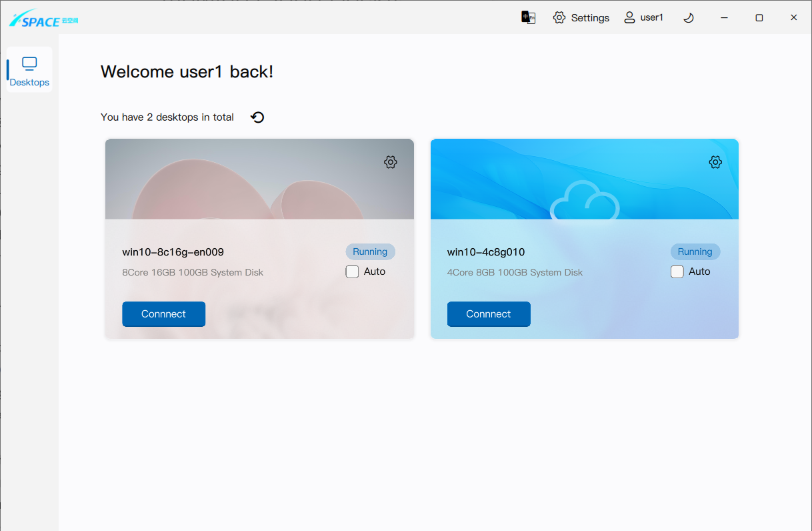Click the Running badge on win10-8c16g-en009
812x531 pixels.
[x=370, y=251]
